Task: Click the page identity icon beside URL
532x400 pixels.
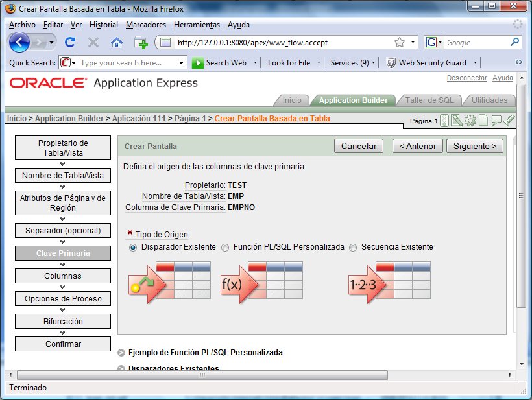Action: pos(165,42)
